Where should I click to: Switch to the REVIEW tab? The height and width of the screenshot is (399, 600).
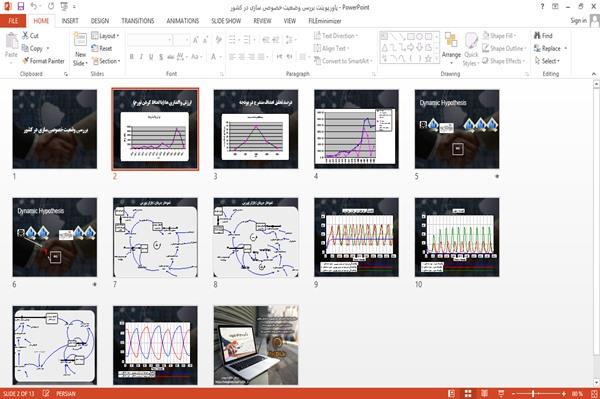point(262,21)
